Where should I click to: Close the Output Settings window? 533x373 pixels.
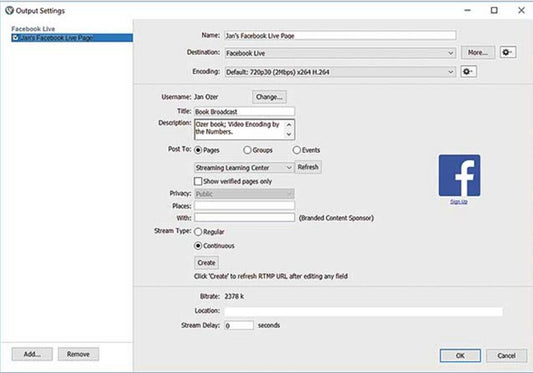[521, 11]
